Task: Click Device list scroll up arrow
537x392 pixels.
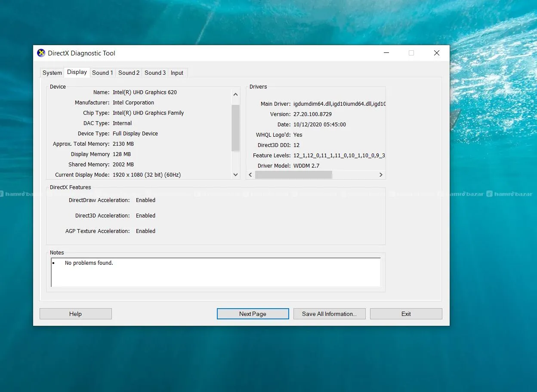Action: coord(235,94)
